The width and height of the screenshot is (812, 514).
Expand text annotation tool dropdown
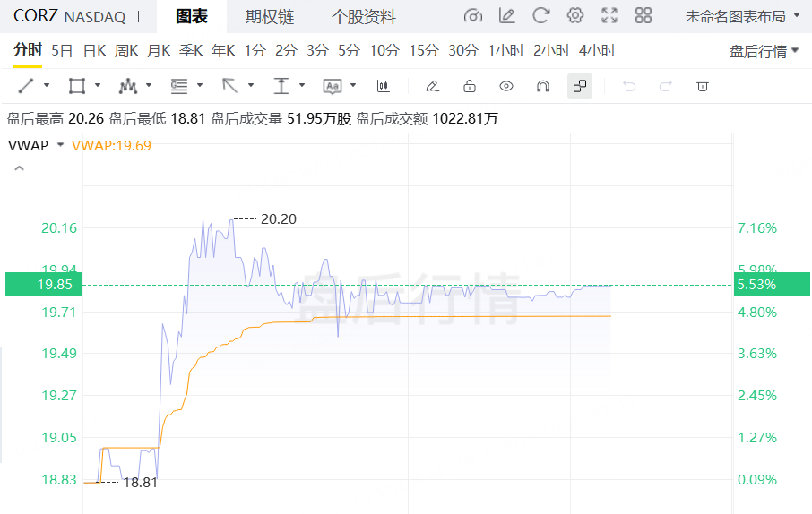coord(353,85)
